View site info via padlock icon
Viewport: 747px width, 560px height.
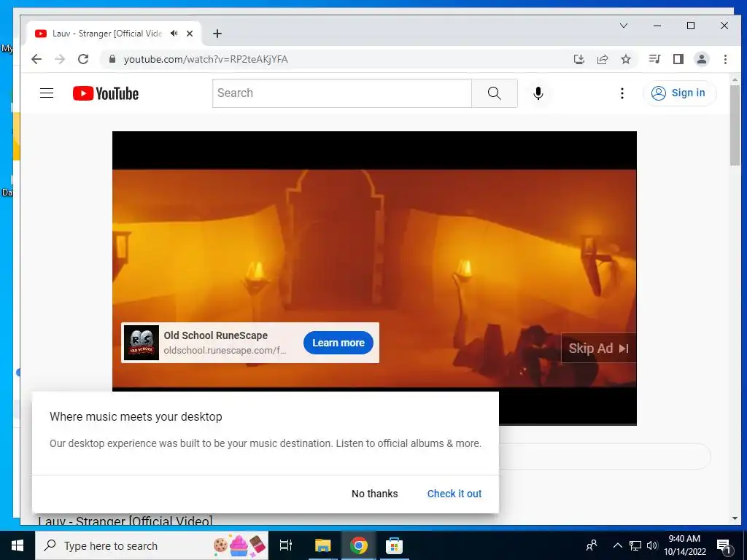tap(112, 59)
